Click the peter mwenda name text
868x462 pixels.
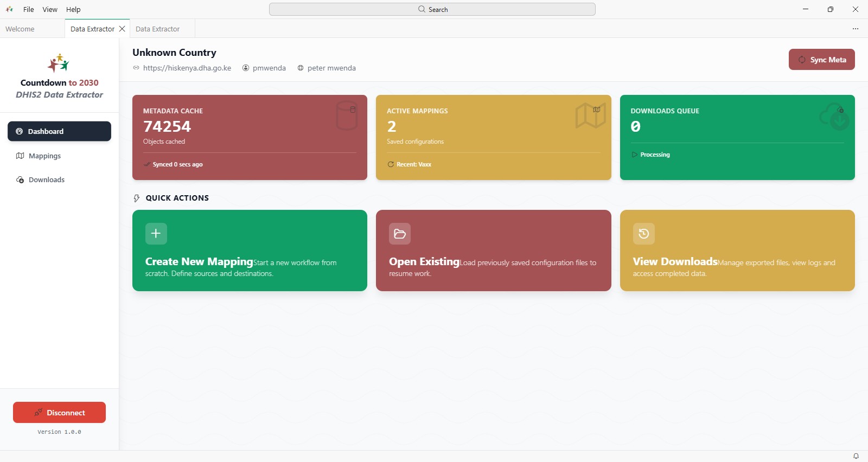331,68
